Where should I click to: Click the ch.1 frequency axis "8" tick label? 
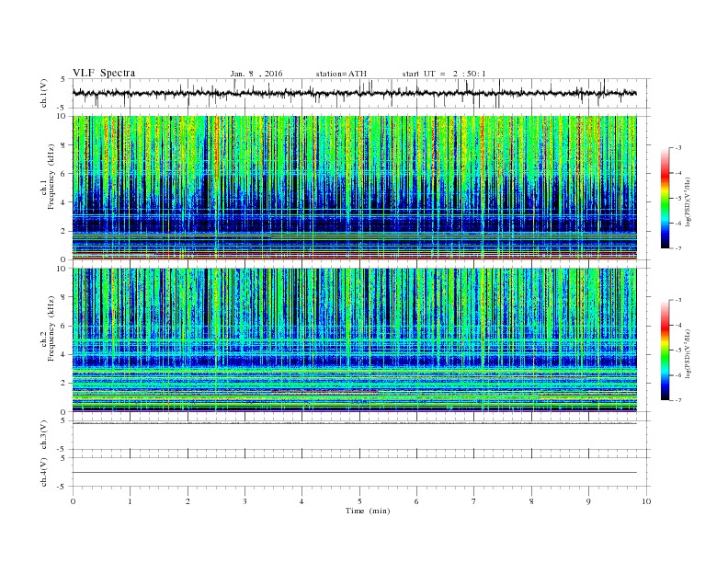[x=63, y=145]
